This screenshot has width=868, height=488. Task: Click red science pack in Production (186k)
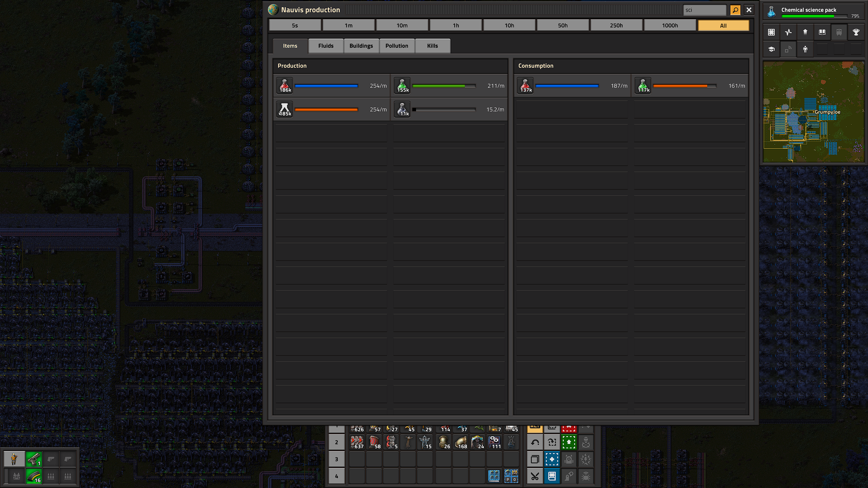[x=285, y=86]
